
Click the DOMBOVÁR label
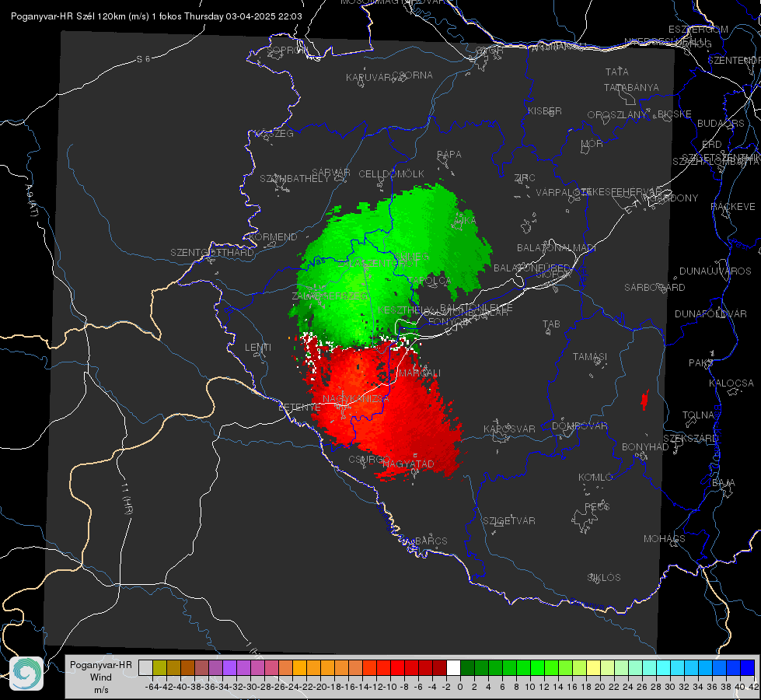tap(579, 426)
